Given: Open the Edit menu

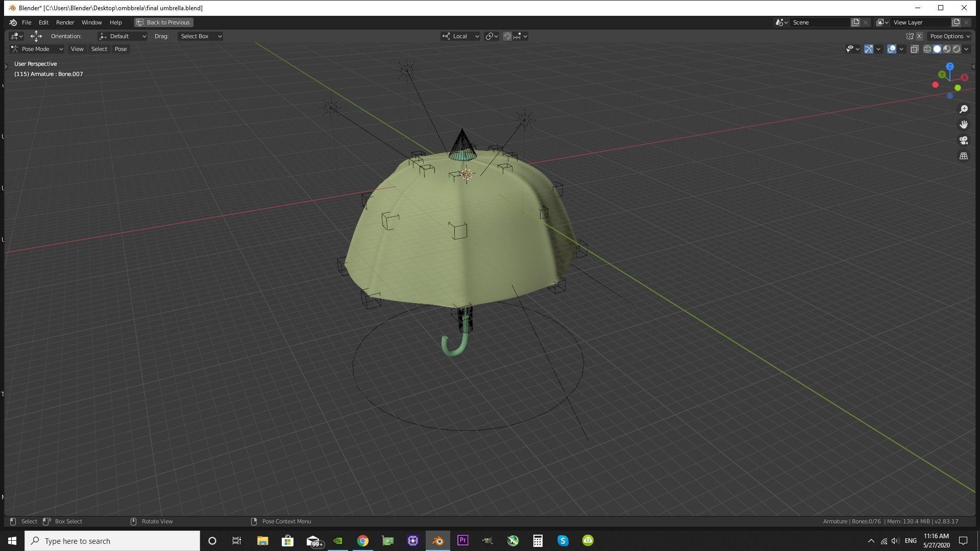Looking at the screenshot, I should 43,22.
